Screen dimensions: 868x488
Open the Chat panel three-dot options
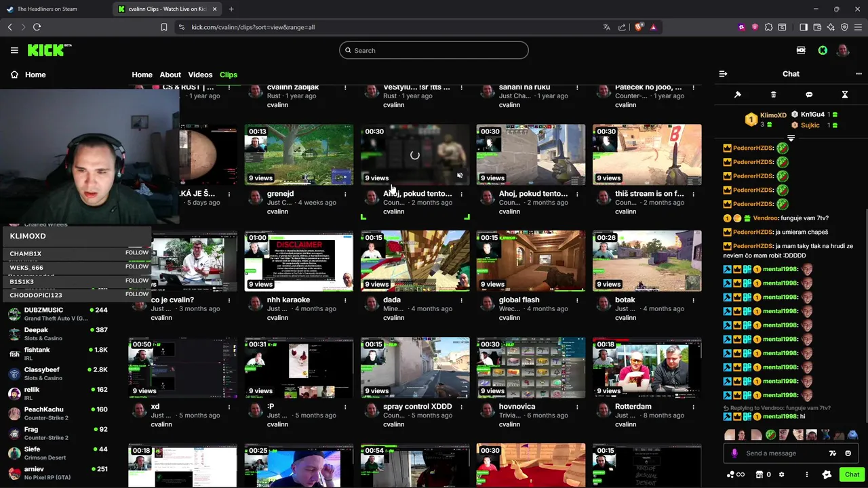click(x=859, y=74)
